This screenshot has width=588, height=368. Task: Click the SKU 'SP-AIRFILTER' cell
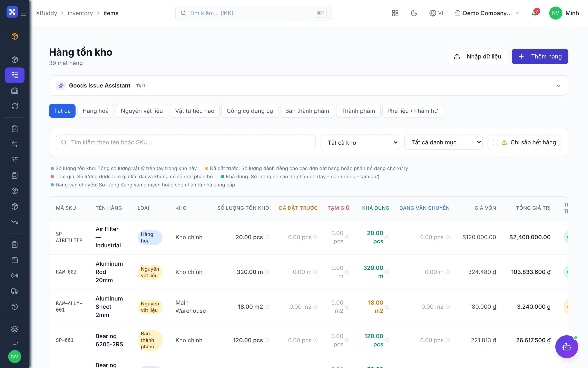tap(69, 237)
